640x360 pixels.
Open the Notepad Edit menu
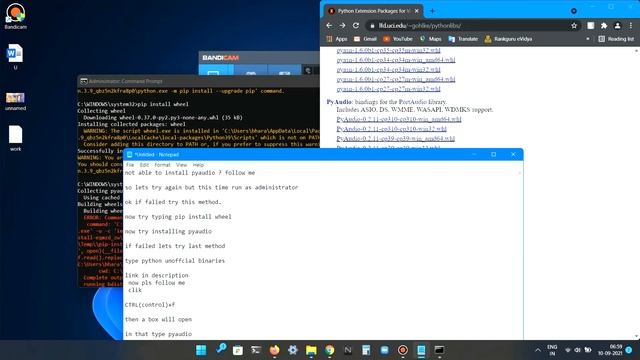coord(144,165)
